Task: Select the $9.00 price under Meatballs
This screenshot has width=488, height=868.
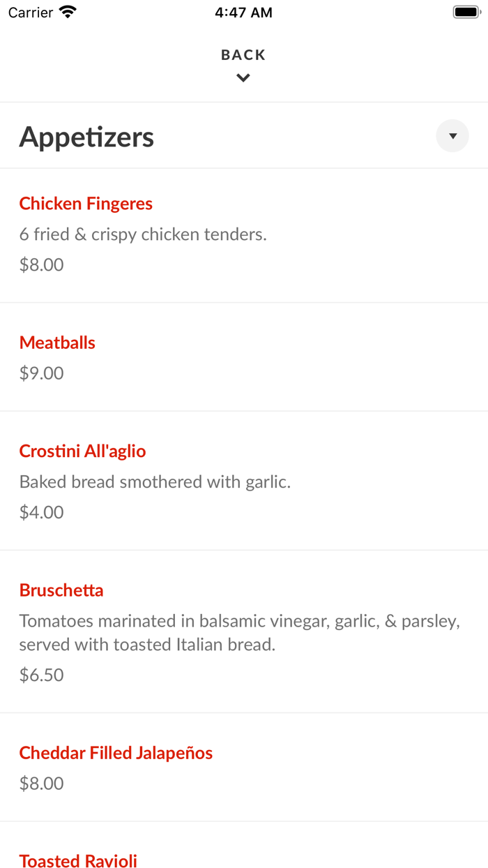Action: pyautogui.click(x=41, y=373)
